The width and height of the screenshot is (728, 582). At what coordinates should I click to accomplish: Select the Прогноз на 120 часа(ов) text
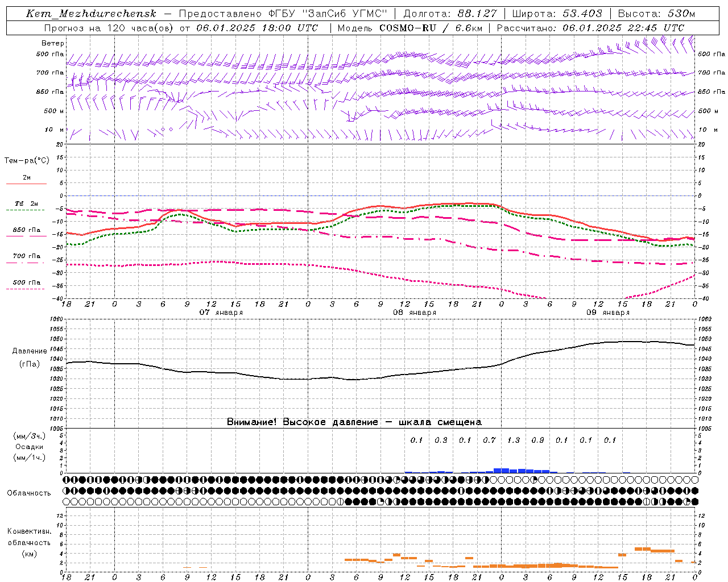click(110, 28)
